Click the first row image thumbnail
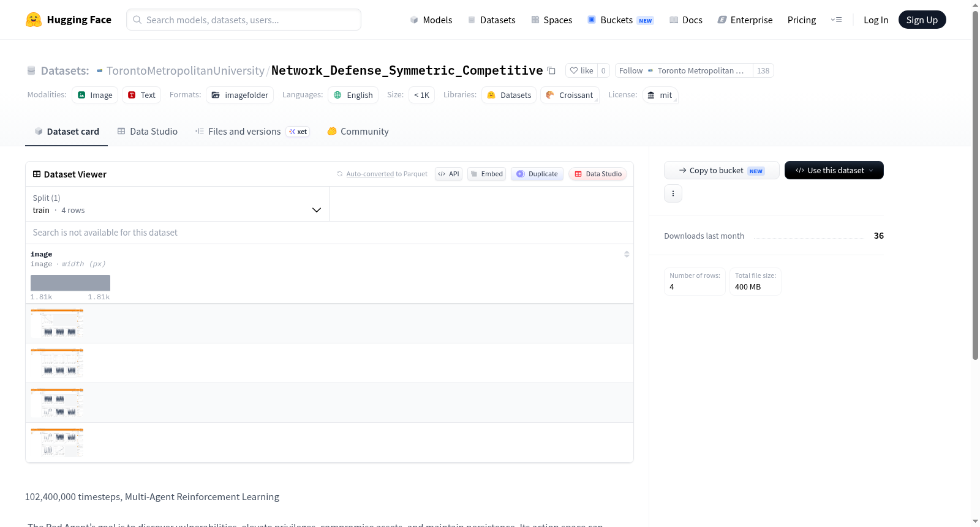Image resolution: width=980 pixels, height=527 pixels. tap(57, 323)
